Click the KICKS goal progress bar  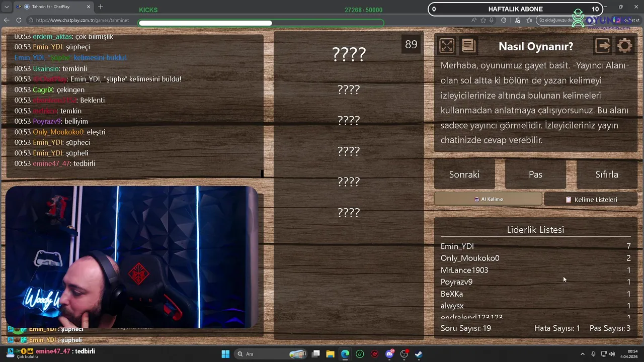[x=261, y=23]
